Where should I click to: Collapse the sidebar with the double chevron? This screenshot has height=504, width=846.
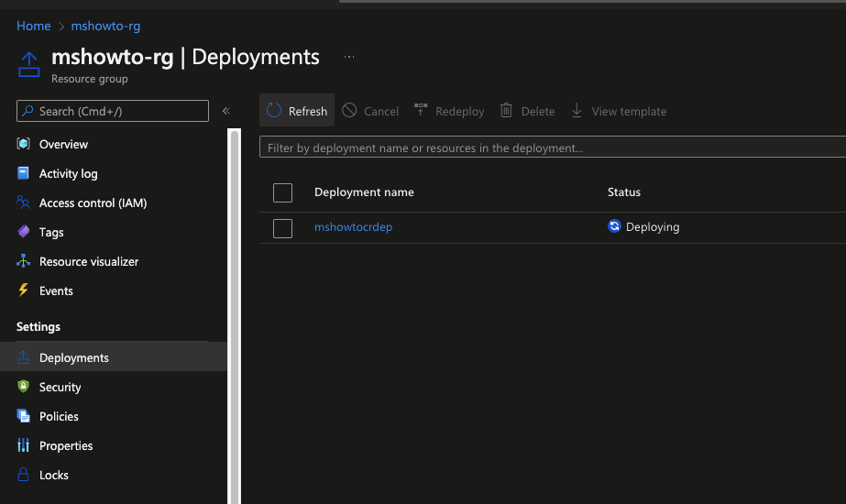point(226,111)
